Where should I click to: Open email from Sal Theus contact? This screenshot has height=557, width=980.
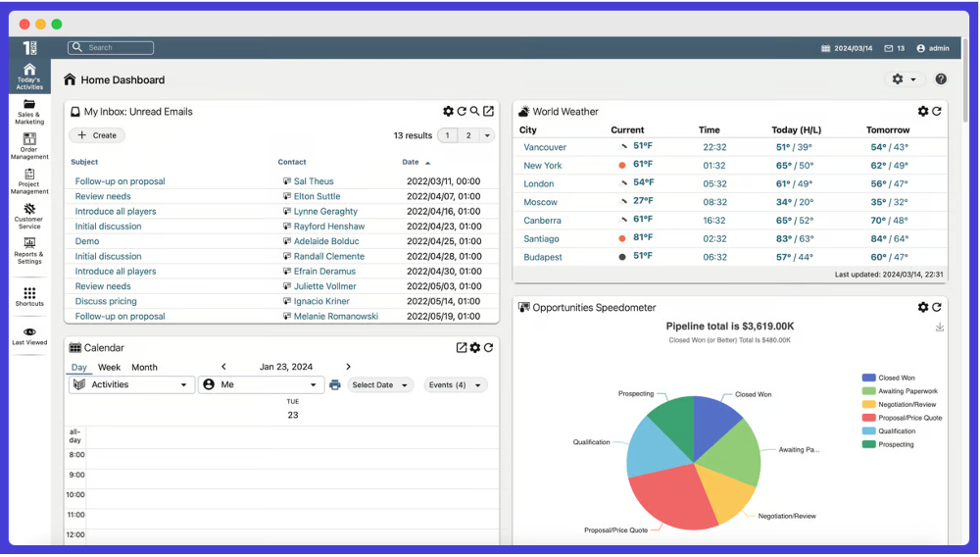[x=314, y=181]
